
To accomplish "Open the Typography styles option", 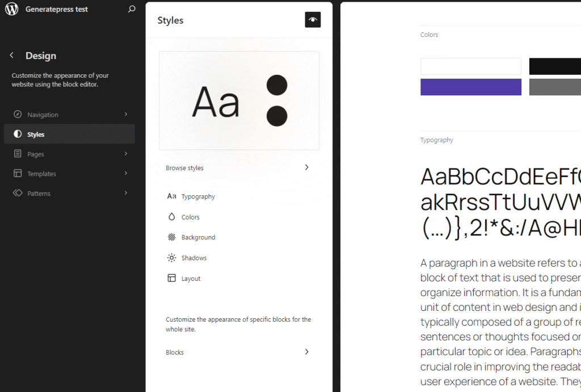I will tap(198, 196).
